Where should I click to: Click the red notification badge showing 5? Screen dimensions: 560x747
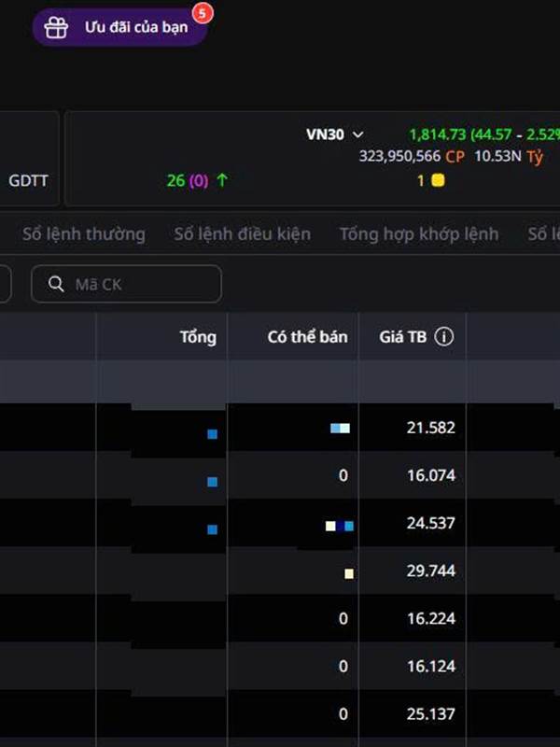pyautogui.click(x=202, y=13)
